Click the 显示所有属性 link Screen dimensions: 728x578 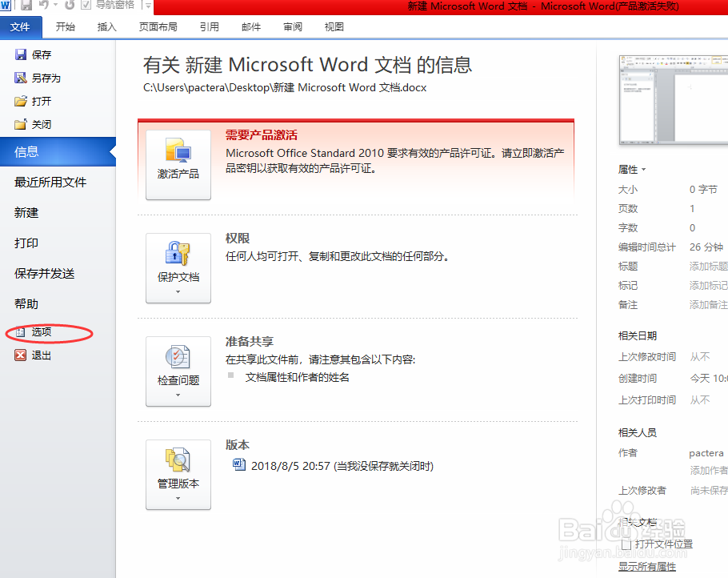point(646,566)
